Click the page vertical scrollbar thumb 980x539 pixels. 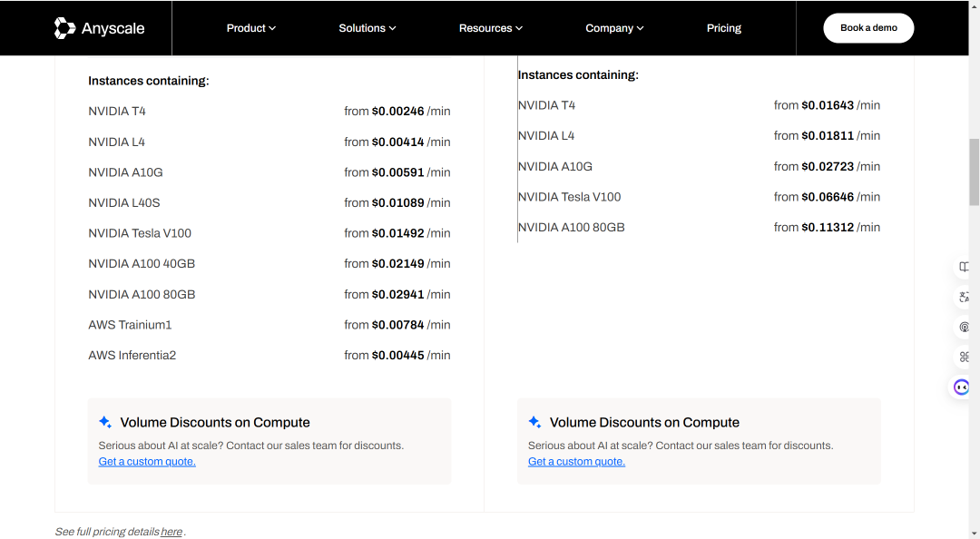click(x=974, y=172)
